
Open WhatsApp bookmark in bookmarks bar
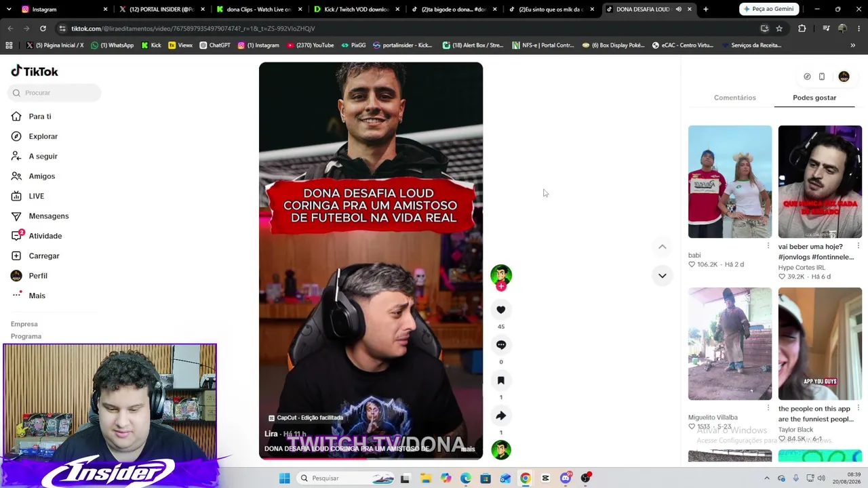tap(113, 45)
